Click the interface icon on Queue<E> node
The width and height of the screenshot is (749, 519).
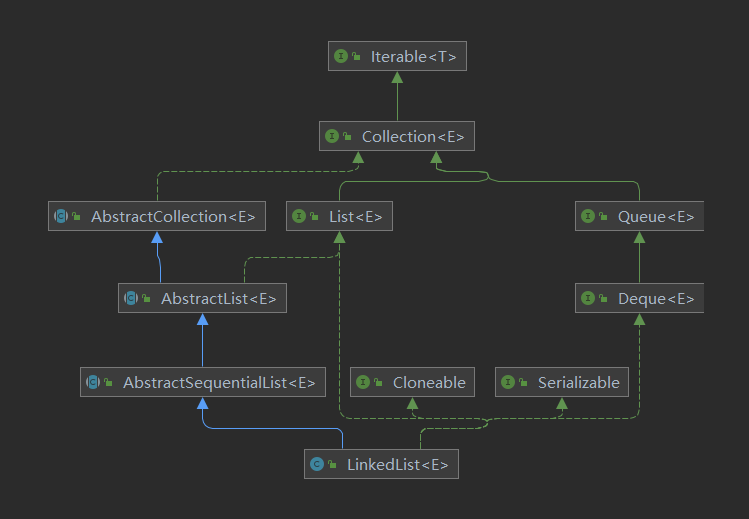pyautogui.click(x=589, y=216)
